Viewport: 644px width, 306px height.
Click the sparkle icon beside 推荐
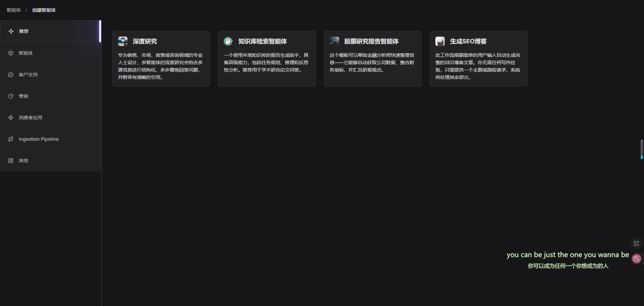[x=11, y=31]
